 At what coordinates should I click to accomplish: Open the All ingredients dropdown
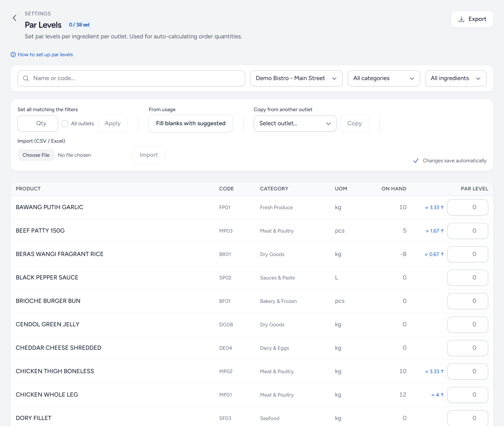click(x=455, y=78)
